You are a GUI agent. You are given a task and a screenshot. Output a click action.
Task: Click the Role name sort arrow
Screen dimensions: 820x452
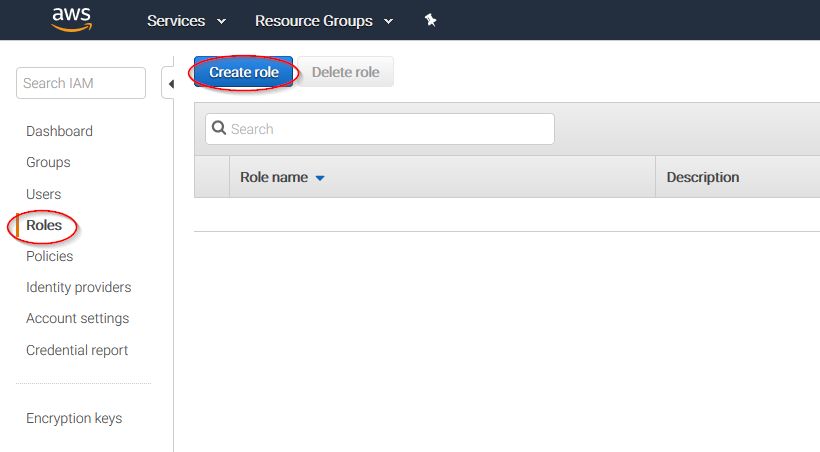[x=320, y=178]
